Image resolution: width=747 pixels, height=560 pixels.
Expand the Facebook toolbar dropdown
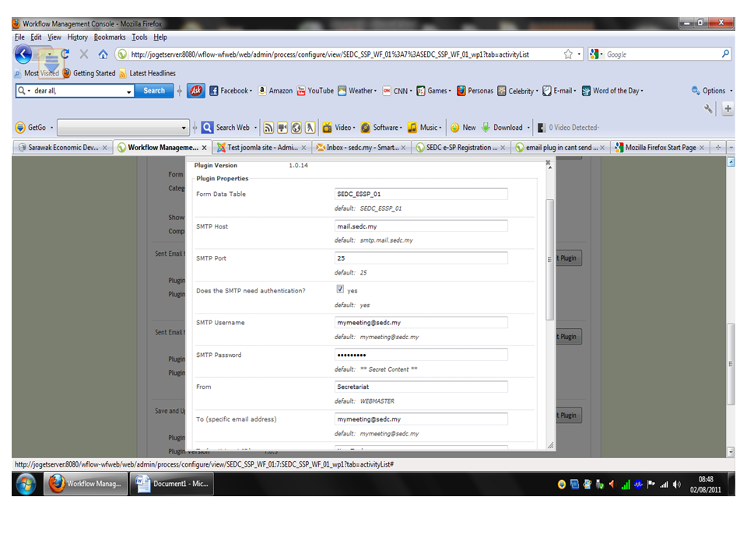pyautogui.click(x=230, y=91)
